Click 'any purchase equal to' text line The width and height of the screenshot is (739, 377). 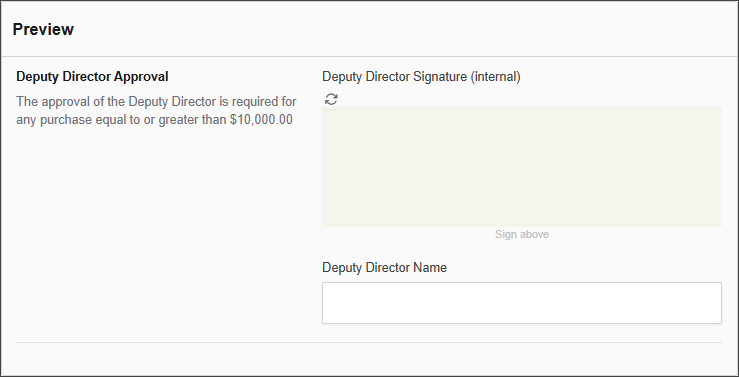(78, 120)
